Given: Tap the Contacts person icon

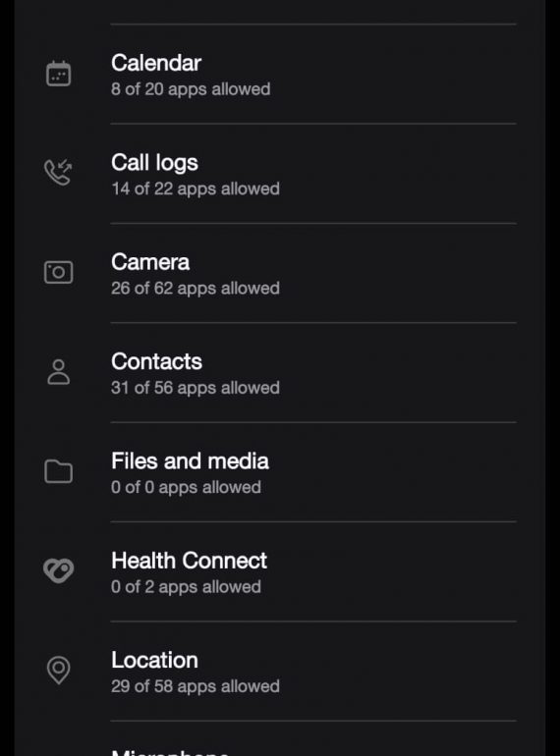Looking at the screenshot, I should [x=58, y=372].
